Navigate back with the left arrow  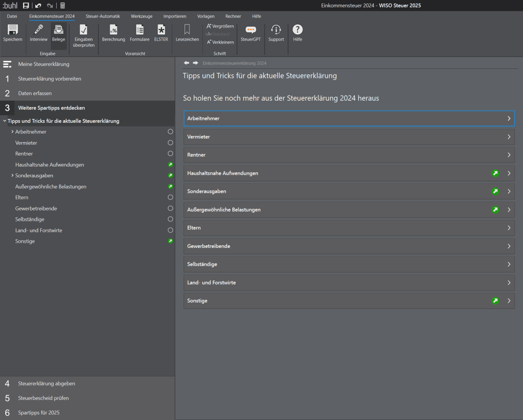click(x=187, y=63)
